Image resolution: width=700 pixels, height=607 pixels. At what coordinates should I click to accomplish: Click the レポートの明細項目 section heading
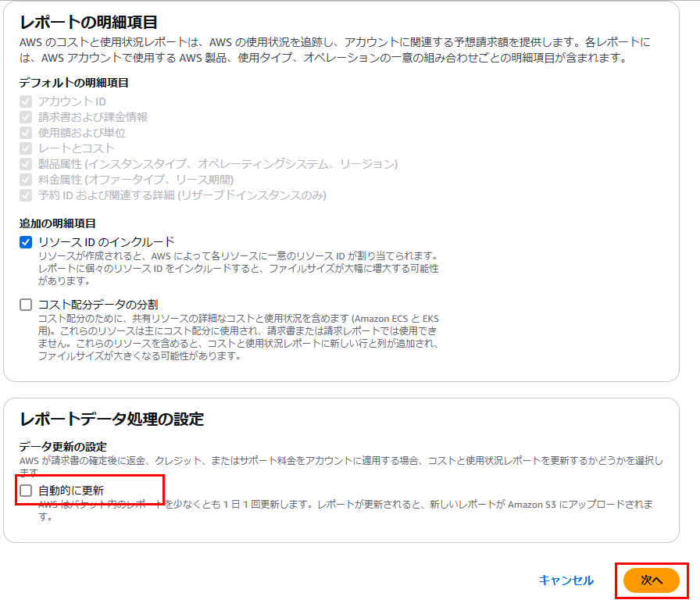[x=88, y=23]
